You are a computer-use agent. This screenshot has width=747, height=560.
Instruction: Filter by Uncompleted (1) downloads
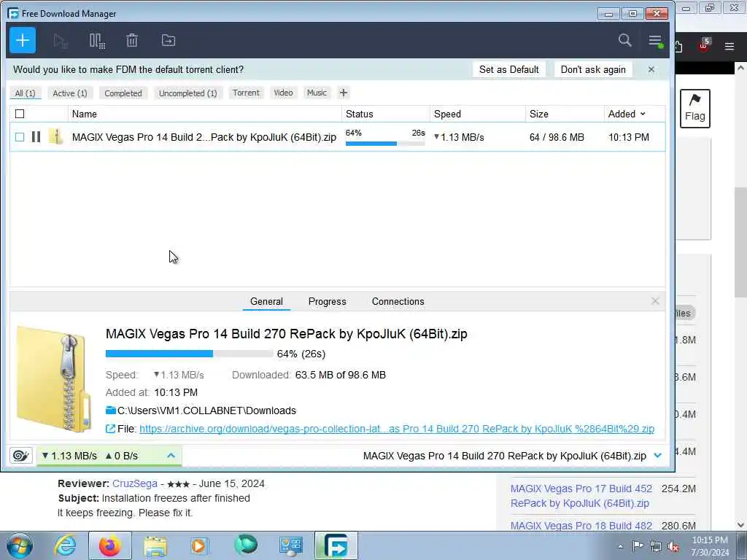(187, 93)
